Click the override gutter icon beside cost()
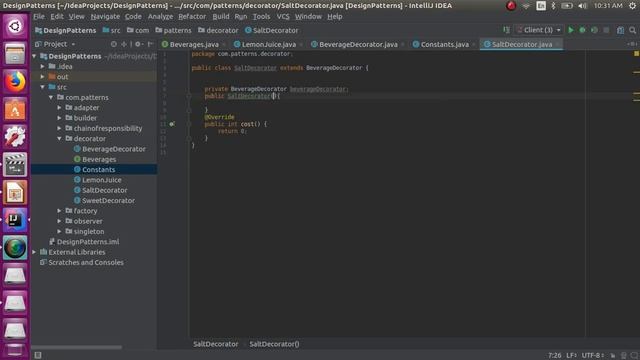 (x=172, y=124)
